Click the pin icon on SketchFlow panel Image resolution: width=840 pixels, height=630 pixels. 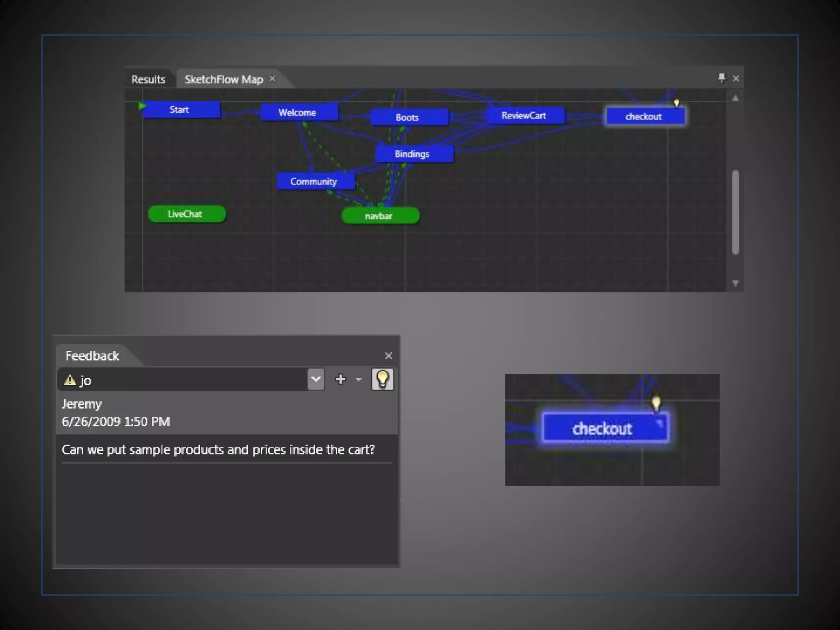point(721,78)
